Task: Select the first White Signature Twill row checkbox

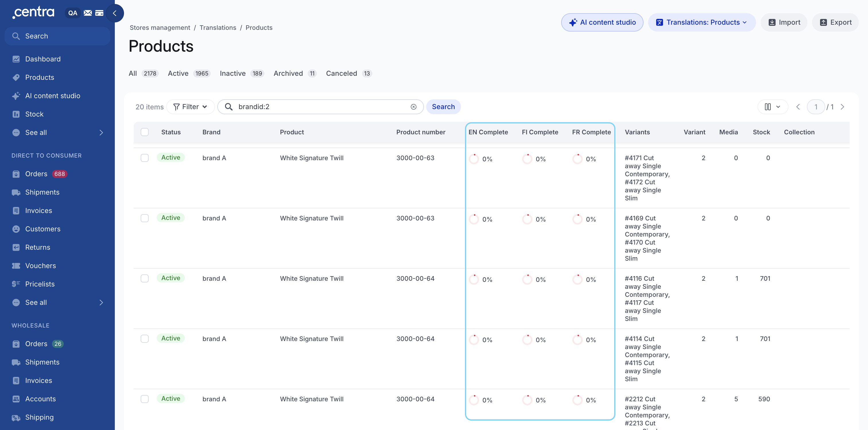Action: [145, 158]
